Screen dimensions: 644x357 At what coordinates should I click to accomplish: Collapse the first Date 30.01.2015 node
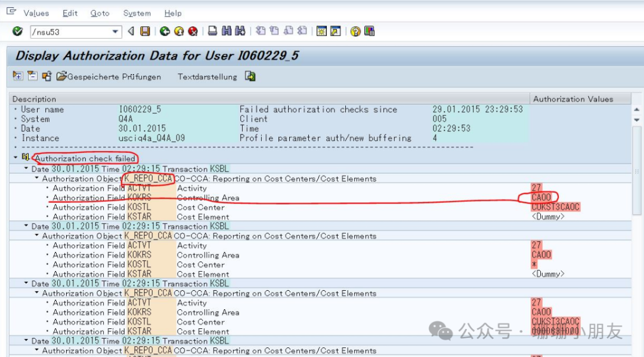tap(26, 169)
